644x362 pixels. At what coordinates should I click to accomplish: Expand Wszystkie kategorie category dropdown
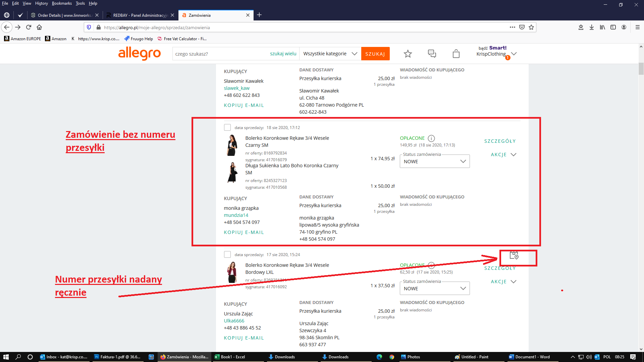330,54
